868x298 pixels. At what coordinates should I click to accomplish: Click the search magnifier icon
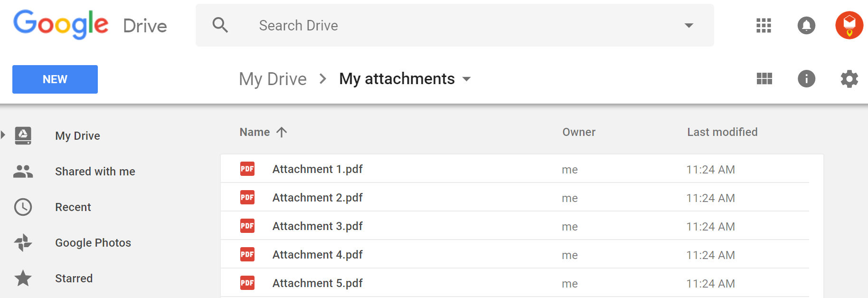(x=220, y=25)
